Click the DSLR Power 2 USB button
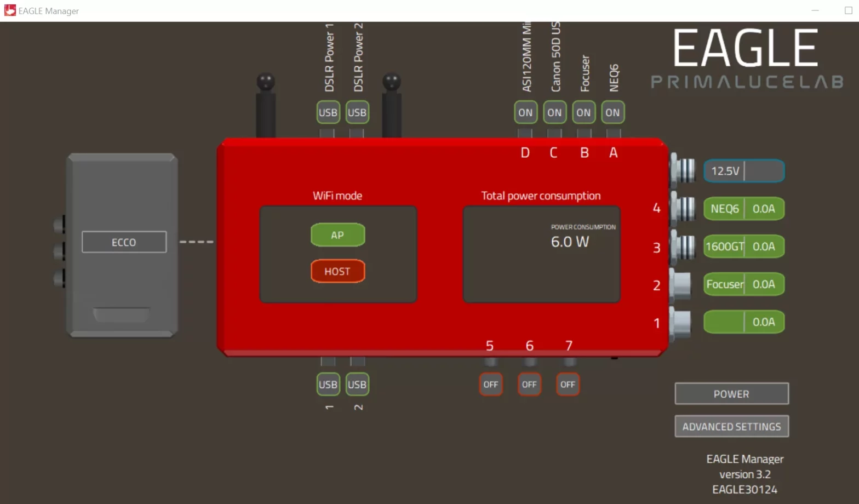 click(357, 112)
